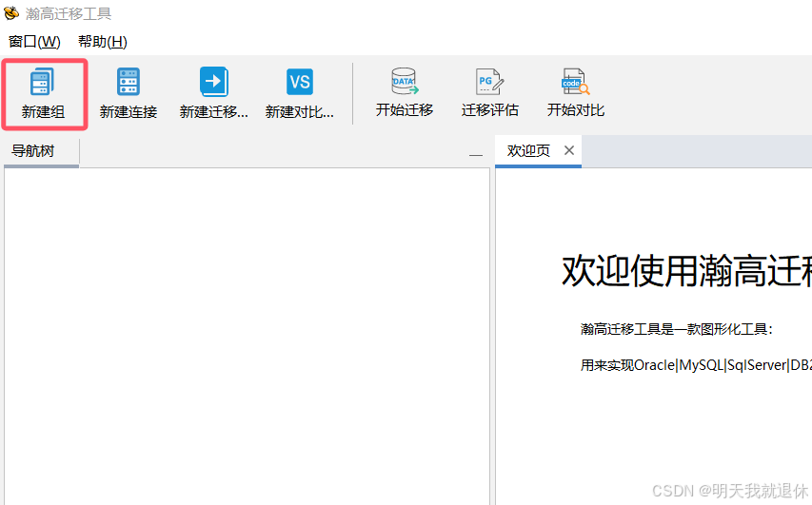Select the 导航树 panel tab

click(x=41, y=151)
